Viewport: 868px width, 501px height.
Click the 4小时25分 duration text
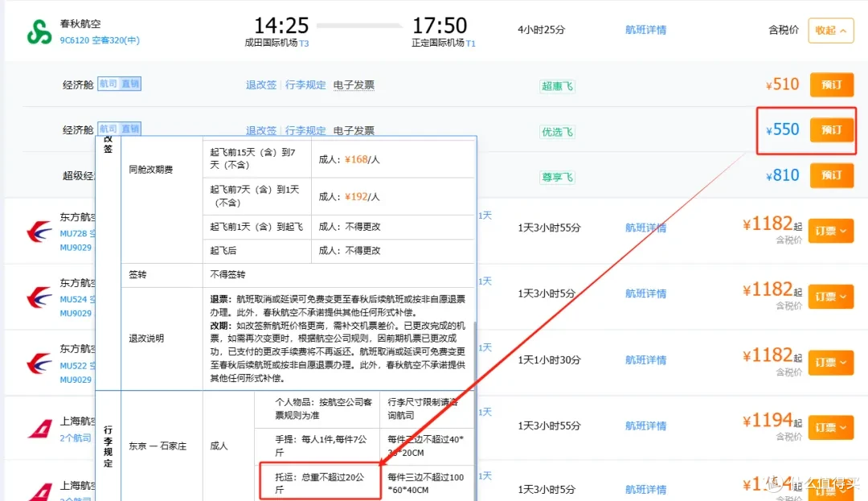542,30
